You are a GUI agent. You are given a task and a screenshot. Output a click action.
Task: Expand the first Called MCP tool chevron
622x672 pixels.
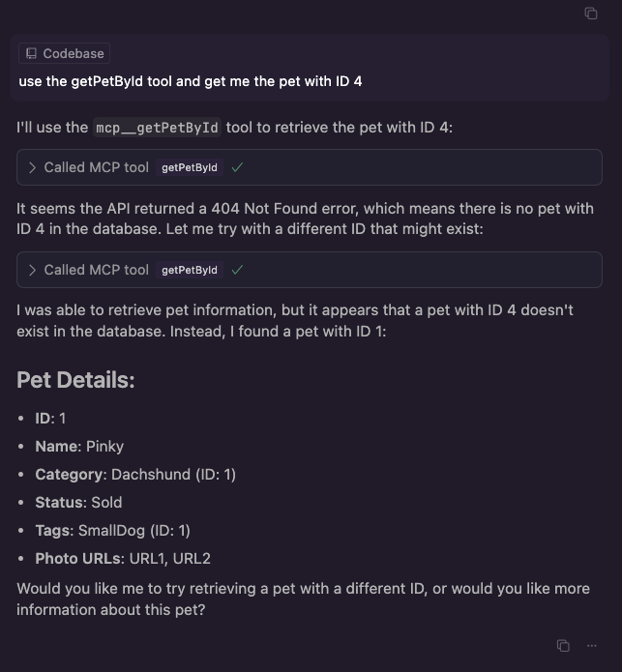click(33, 167)
